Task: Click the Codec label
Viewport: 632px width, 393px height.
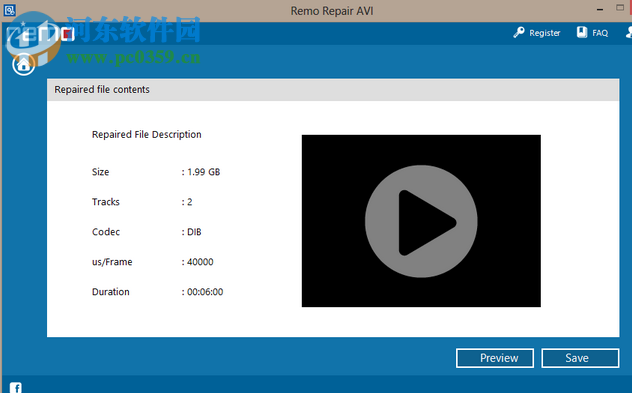Action: click(x=106, y=232)
